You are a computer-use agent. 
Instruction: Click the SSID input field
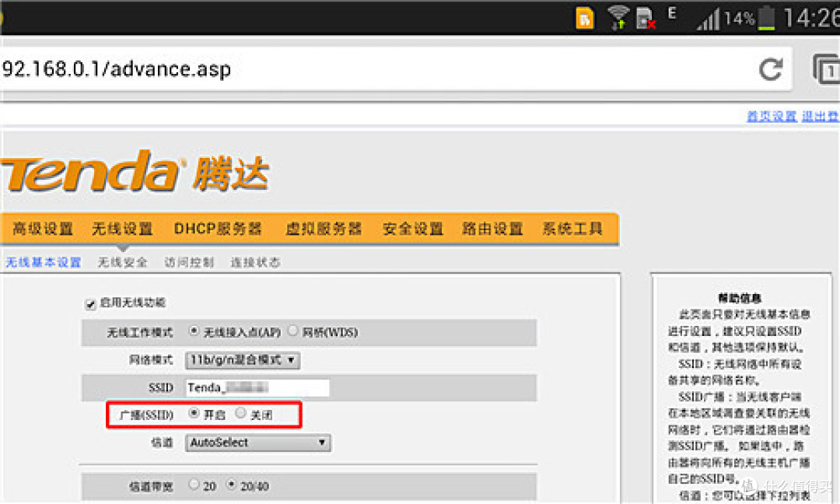pyautogui.click(x=257, y=388)
